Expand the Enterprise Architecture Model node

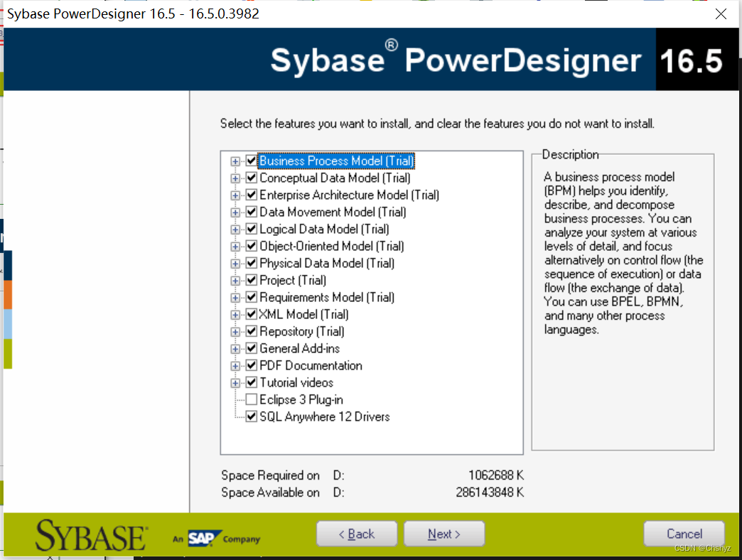click(235, 195)
